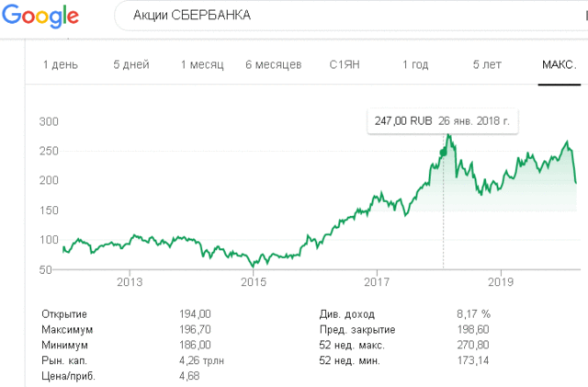588x387 pixels.
Task: Click the Рын. кап. label
Action: pos(64,360)
